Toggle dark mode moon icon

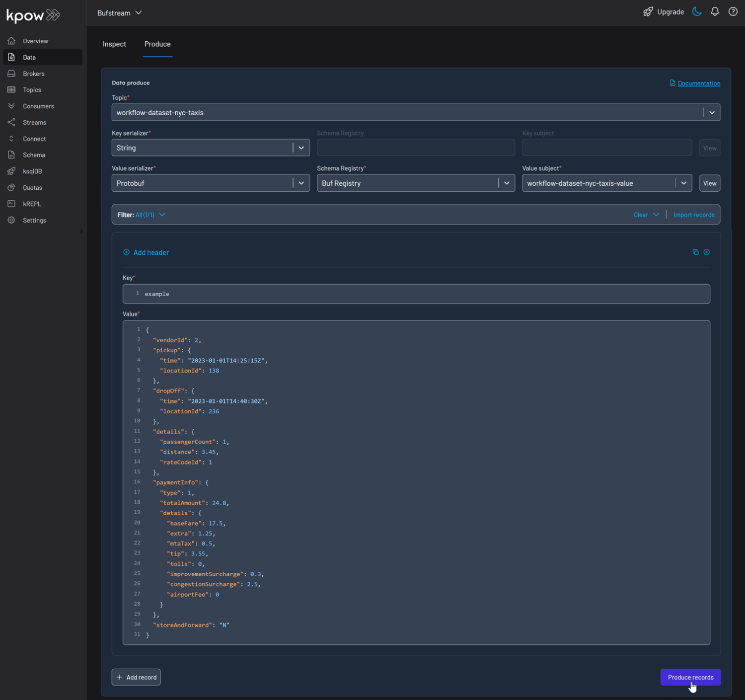[x=697, y=12]
